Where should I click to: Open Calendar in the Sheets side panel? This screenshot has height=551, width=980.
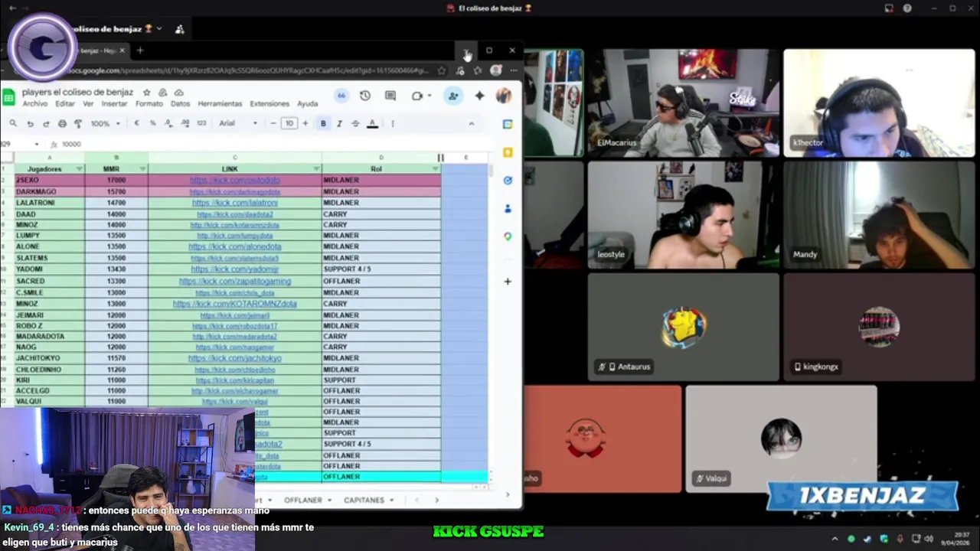coord(508,124)
